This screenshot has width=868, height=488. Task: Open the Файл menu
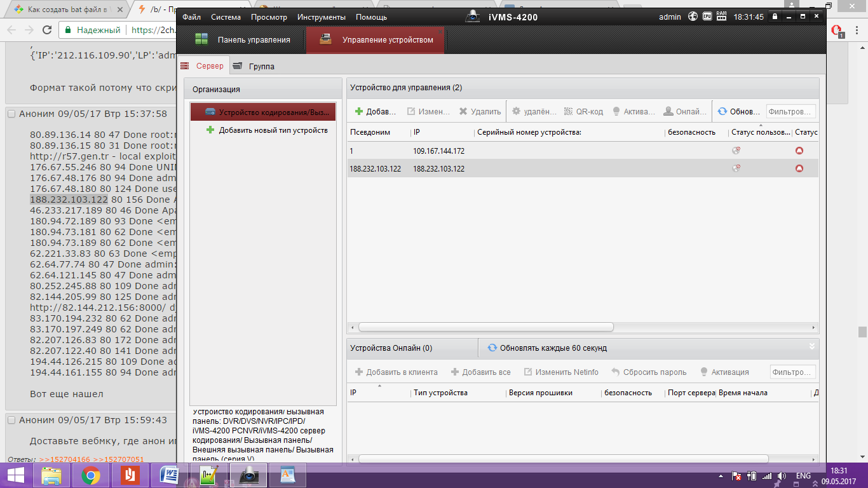coord(191,17)
